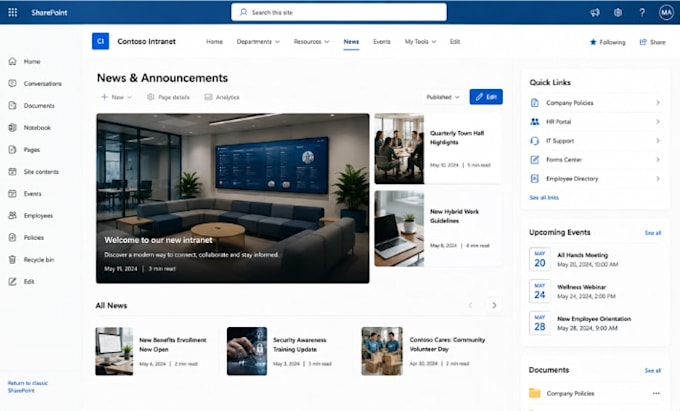Click the megaphone notifications icon
Viewport: 680px width, 411px height.
tap(595, 13)
